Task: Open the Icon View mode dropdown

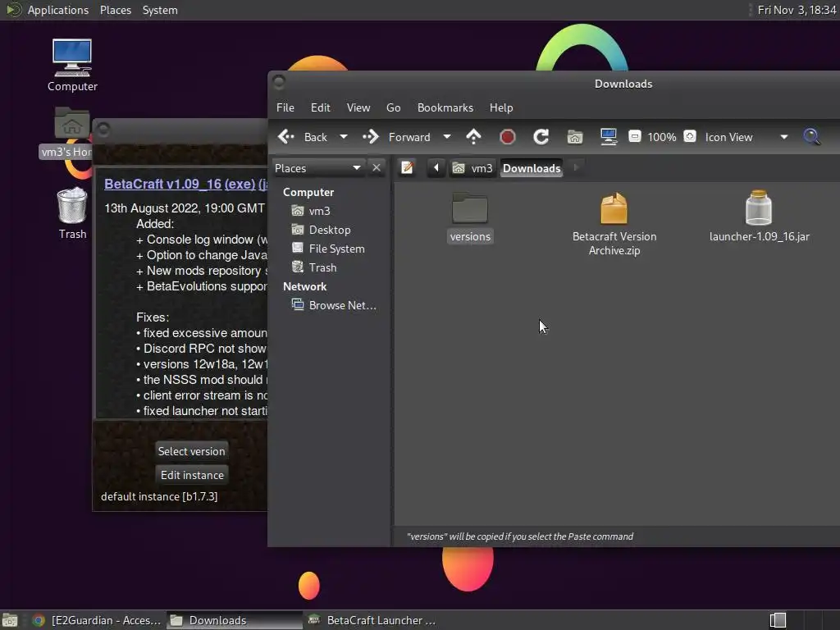Action: [746, 137]
